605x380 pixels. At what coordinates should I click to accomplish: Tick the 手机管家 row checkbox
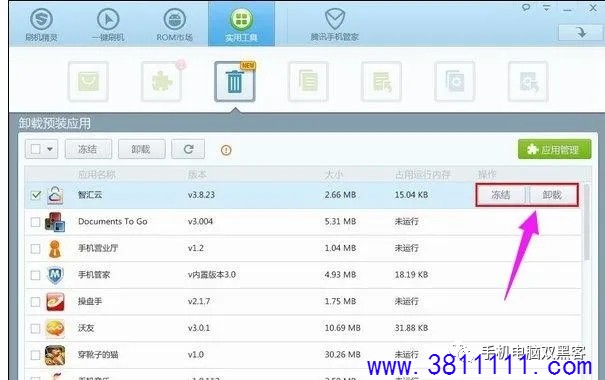tap(35, 275)
